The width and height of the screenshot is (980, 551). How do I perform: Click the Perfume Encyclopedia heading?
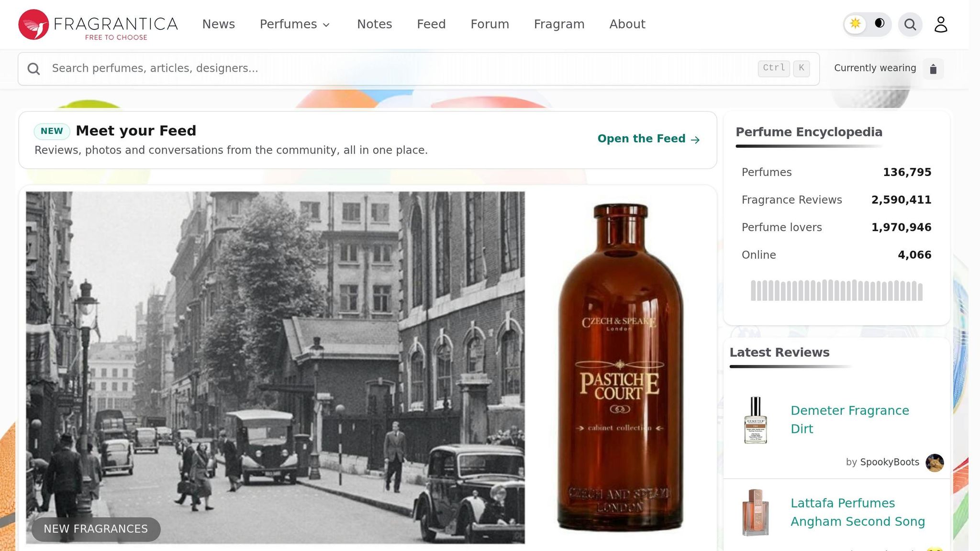click(809, 132)
